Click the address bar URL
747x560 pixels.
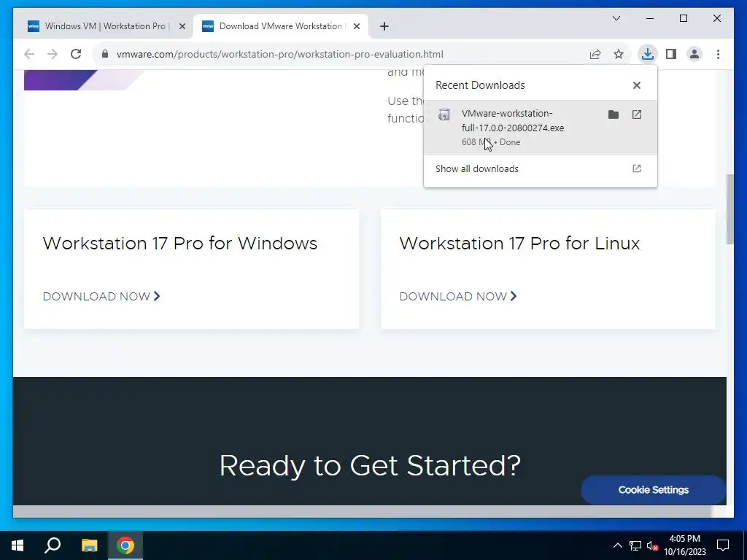280,54
